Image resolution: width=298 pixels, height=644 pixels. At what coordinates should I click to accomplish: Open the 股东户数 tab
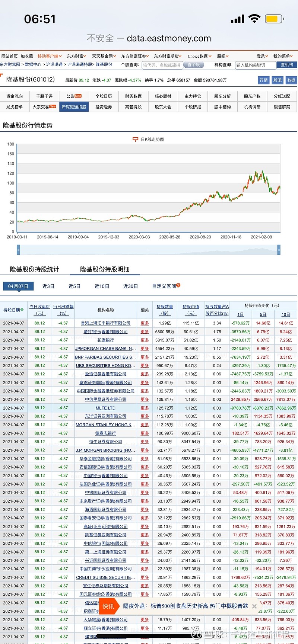[x=252, y=96]
